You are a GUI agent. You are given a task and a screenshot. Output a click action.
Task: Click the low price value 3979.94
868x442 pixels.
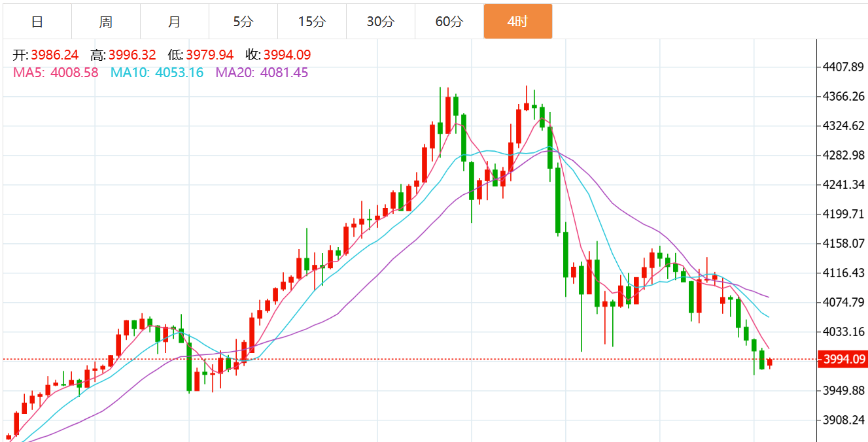coord(209,55)
